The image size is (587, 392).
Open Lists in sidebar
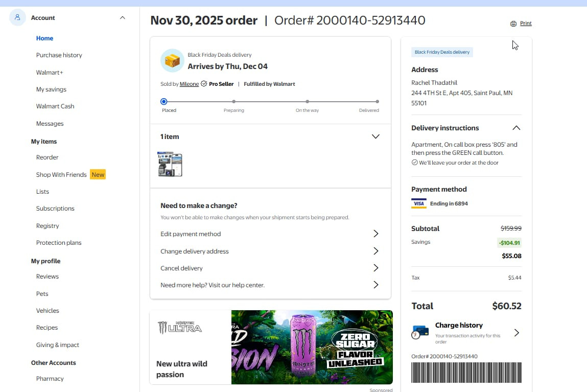pos(42,191)
